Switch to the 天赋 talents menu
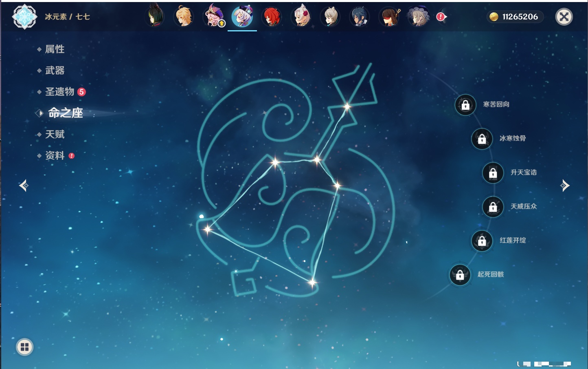The height and width of the screenshot is (369, 588). [55, 134]
